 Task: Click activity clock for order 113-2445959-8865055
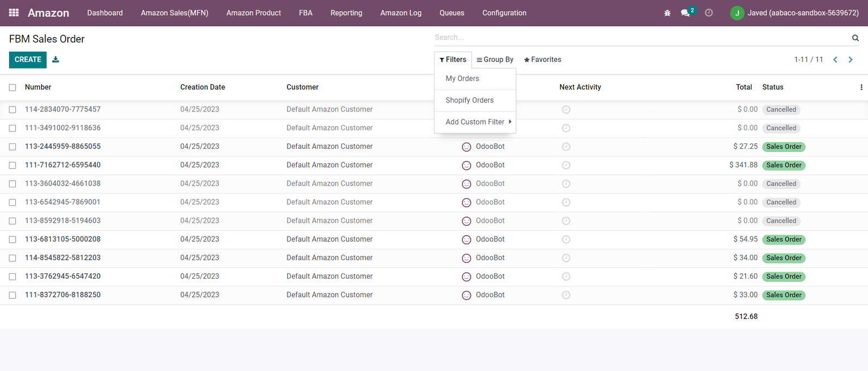(566, 147)
